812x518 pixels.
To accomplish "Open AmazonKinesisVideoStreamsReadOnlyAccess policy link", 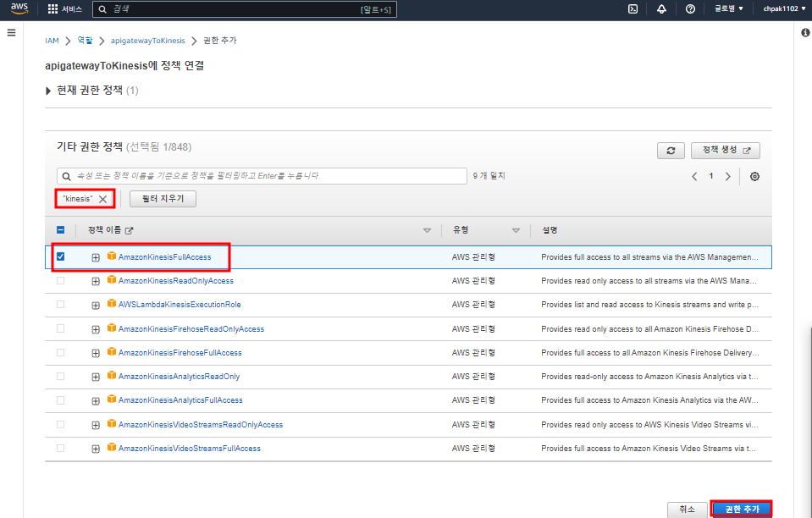I will (201, 425).
